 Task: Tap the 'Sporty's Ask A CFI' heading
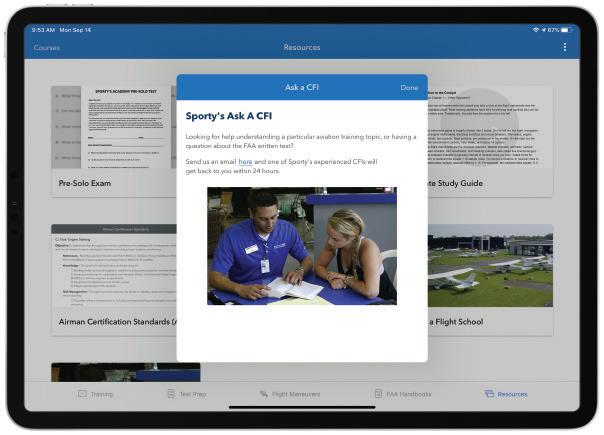229,116
